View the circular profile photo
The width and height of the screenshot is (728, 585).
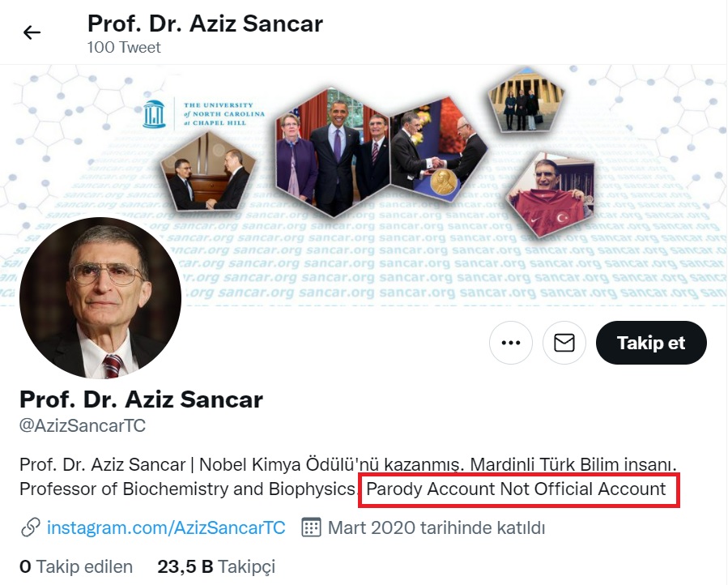[100, 298]
